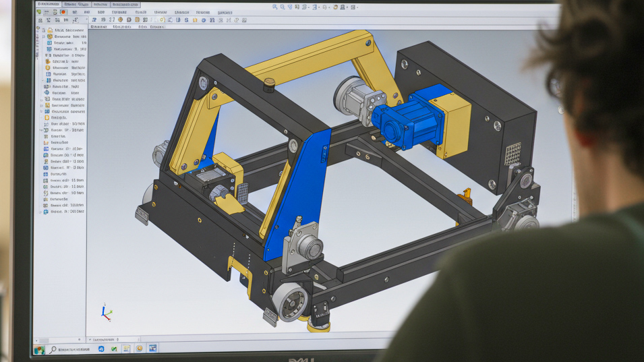This screenshot has height=362, width=644.
Task: Select the blue letter S icon in the toolbar
Action: click(187, 20)
